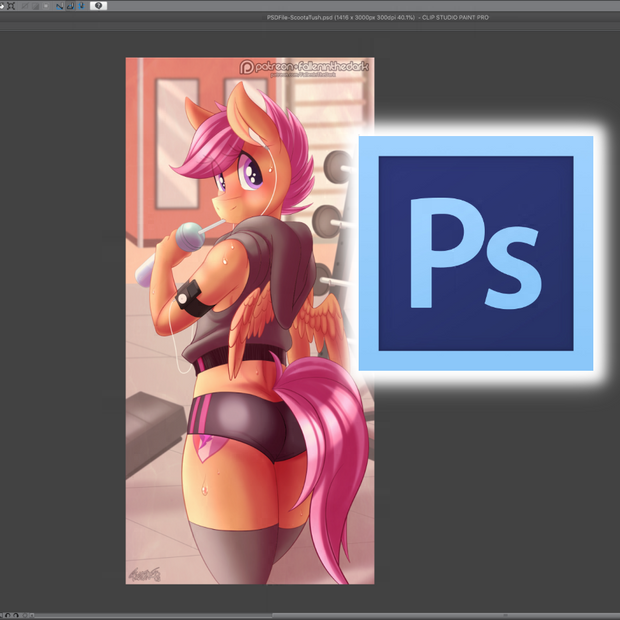
Task: Toggle Snap to Ruler icon
Action: coord(59,6)
